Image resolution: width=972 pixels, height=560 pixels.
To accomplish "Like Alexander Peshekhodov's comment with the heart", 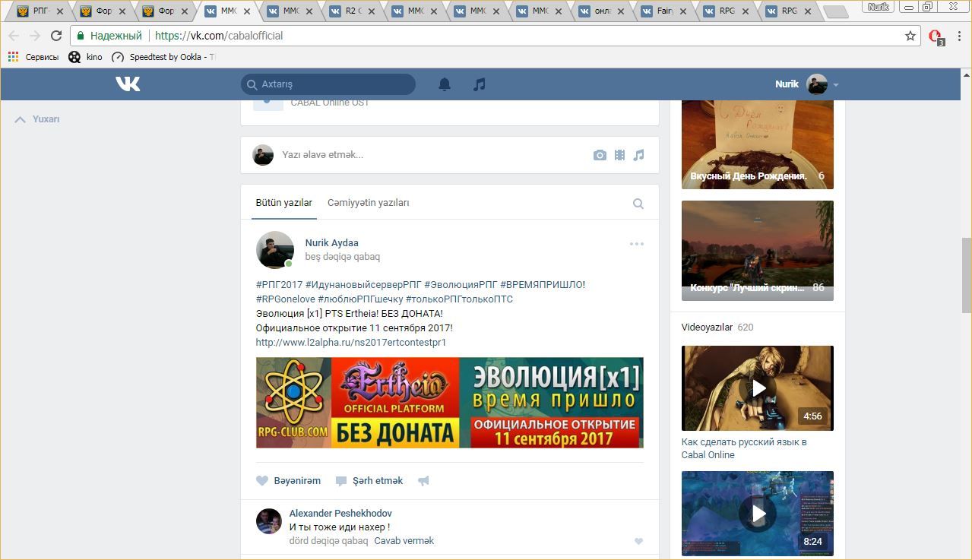I will [638, 541].
